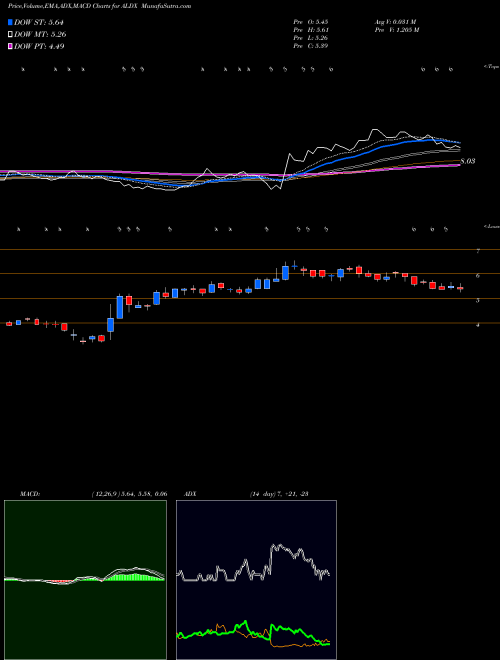500x660 pixels.
Task: Click the ADX panel title label
Action: (x=190, y=494)
